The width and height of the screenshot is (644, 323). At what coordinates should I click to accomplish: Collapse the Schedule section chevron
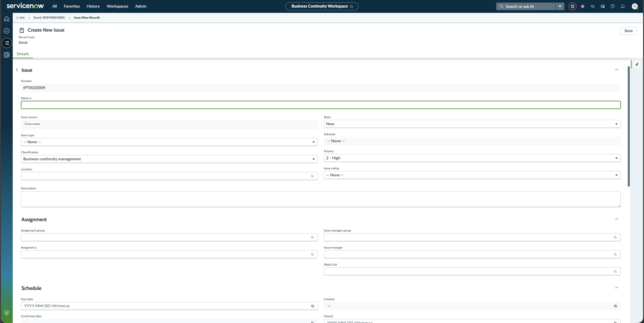tap(617, 288)
